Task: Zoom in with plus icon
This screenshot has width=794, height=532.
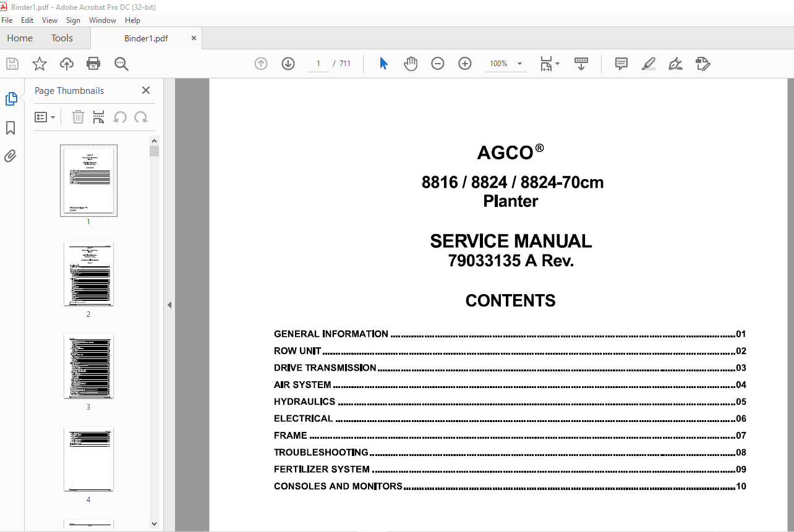Action: coord(465,64)
